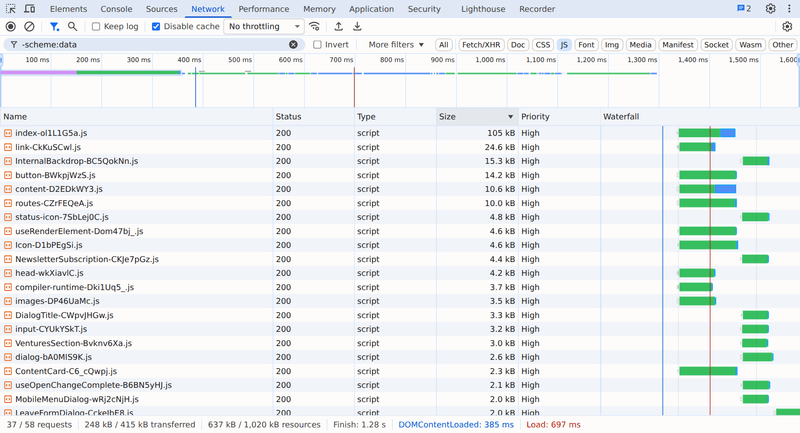
Task: Click script icon beside index-ol1L1G5a.js
Action: [x=8, y=133]
